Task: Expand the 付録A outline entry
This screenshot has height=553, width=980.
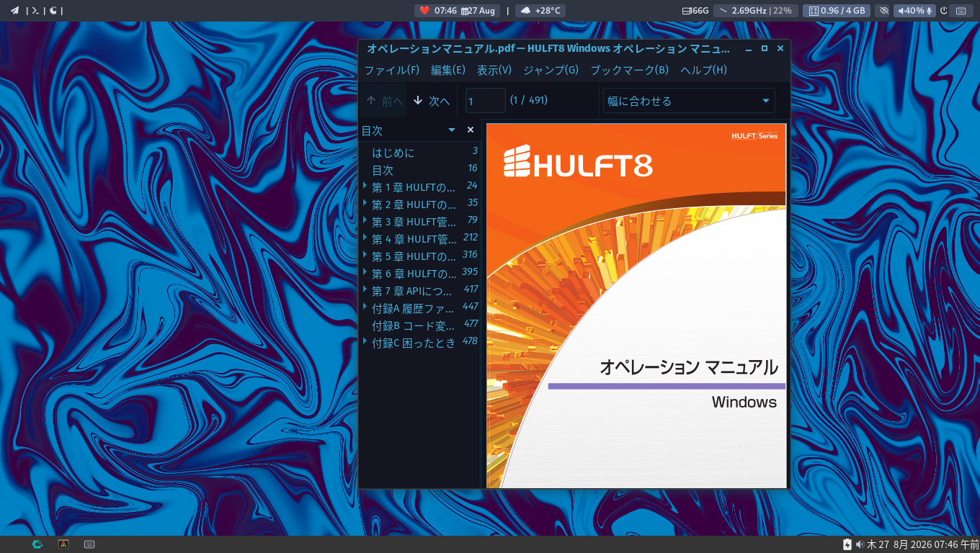Action: pos(365,307)
